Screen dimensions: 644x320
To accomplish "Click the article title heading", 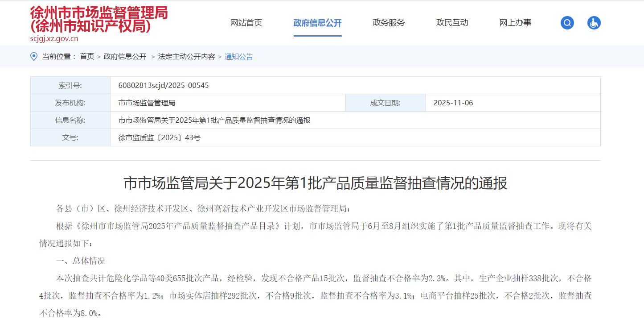I will click(x=315, y=183).
